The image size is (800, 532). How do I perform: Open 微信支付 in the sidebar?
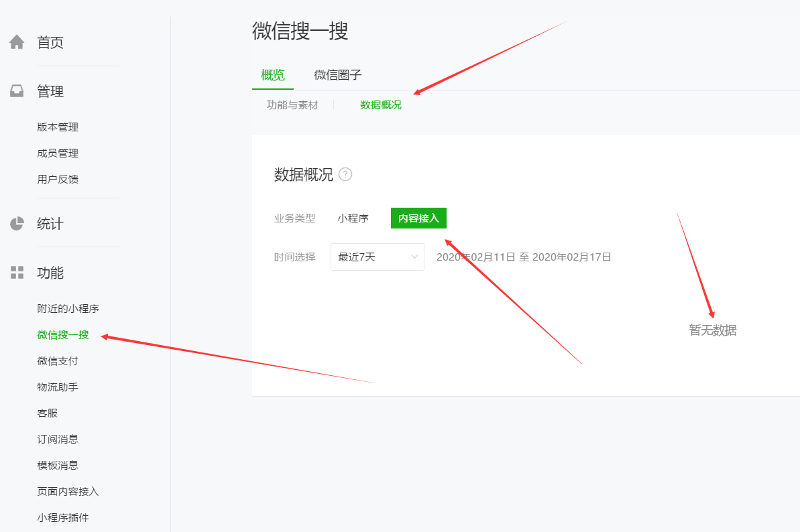(x=58, y=361)
